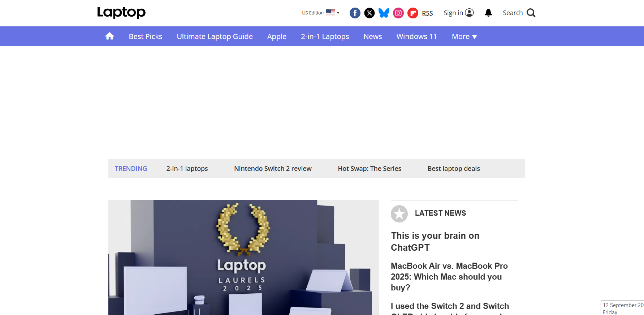The width and height of the screenshot is (644, 315).
Task: Click the Laptop site logo
Action: [121, 12]
